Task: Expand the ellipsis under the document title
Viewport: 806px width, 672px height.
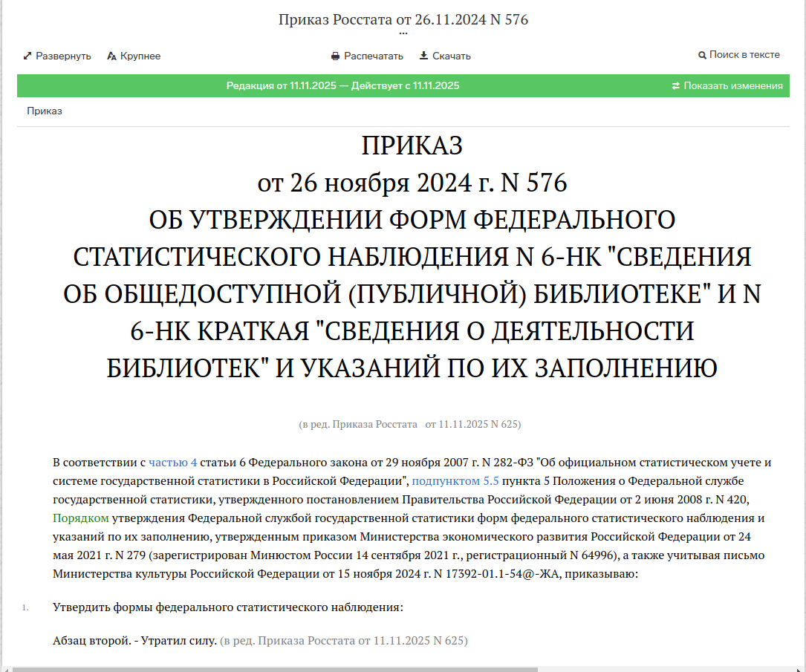Action: [403, 34]
